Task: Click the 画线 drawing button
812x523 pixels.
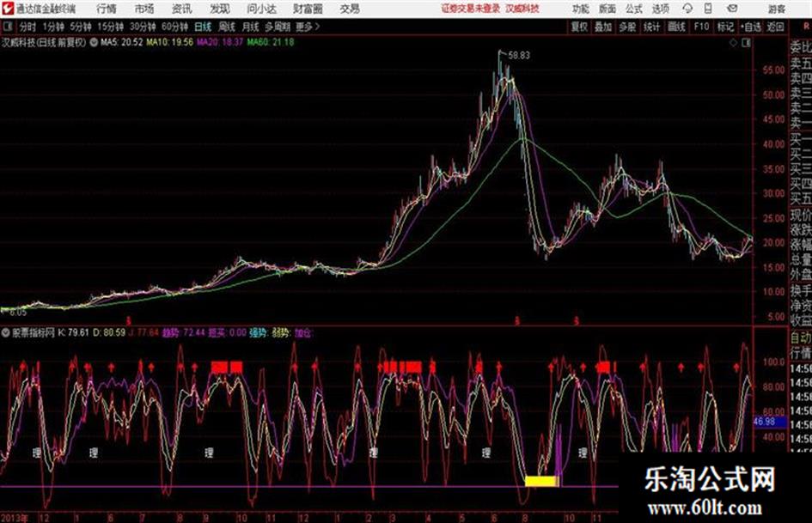Action: click(676, 27)
